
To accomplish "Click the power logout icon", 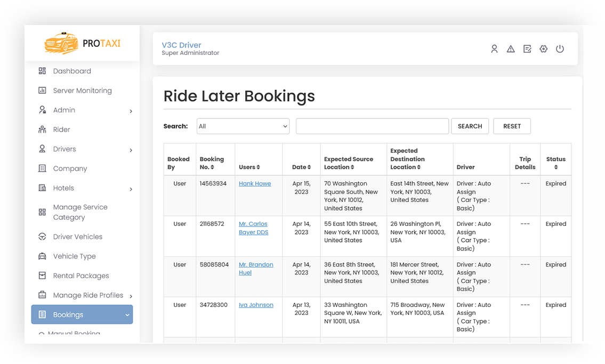I will (x=560, y=49).
